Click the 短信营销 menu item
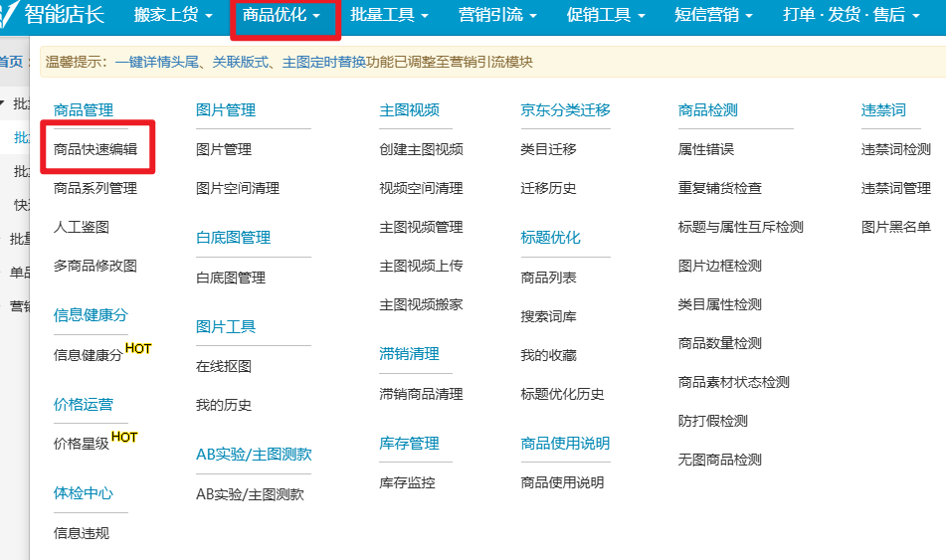This screenshot has height=560, width=946. tap(713, 16)
